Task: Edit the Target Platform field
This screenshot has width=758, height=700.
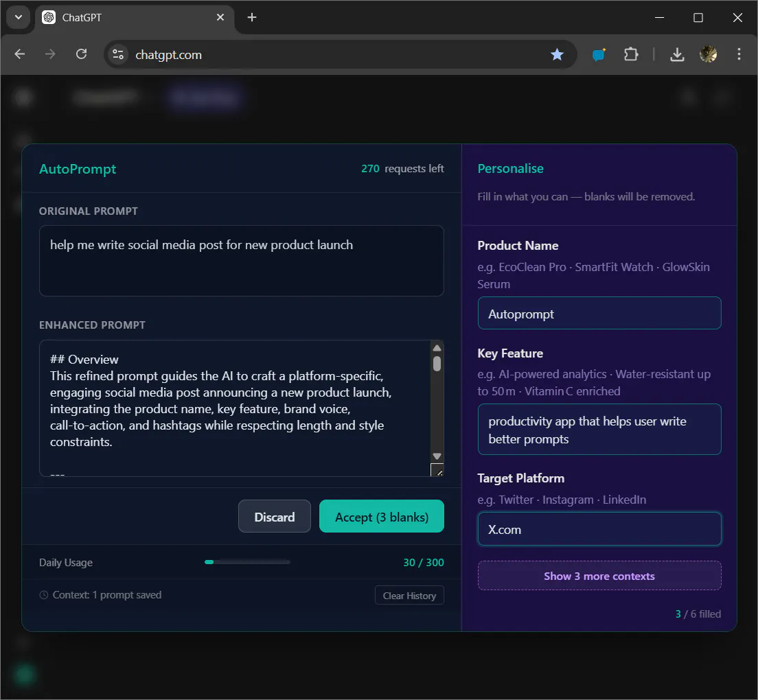Action: [x=599, y=529]
